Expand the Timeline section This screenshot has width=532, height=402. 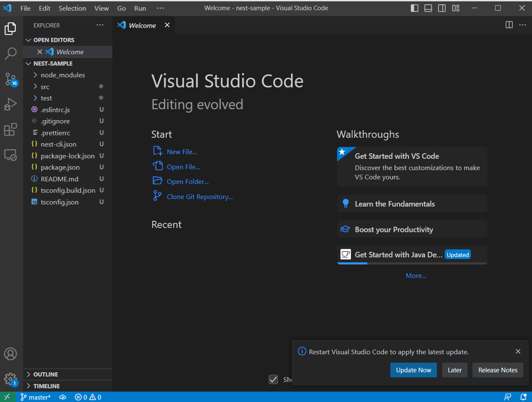pyautogui.click(x=67, y=386)
